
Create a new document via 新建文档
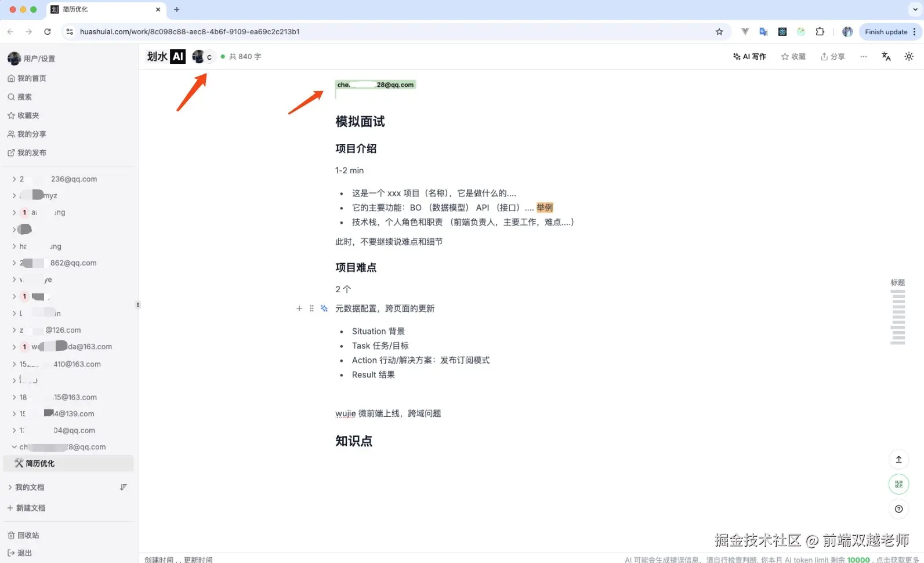(27, 508)
